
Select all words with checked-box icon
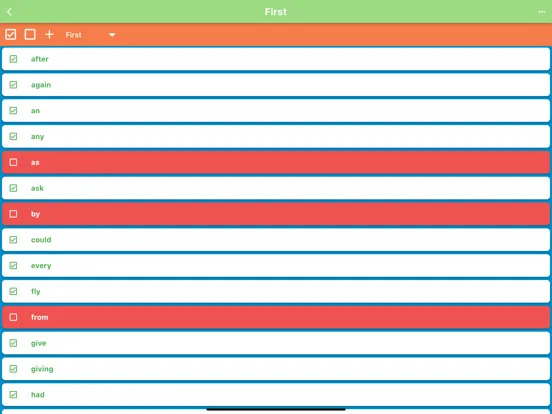11,34
